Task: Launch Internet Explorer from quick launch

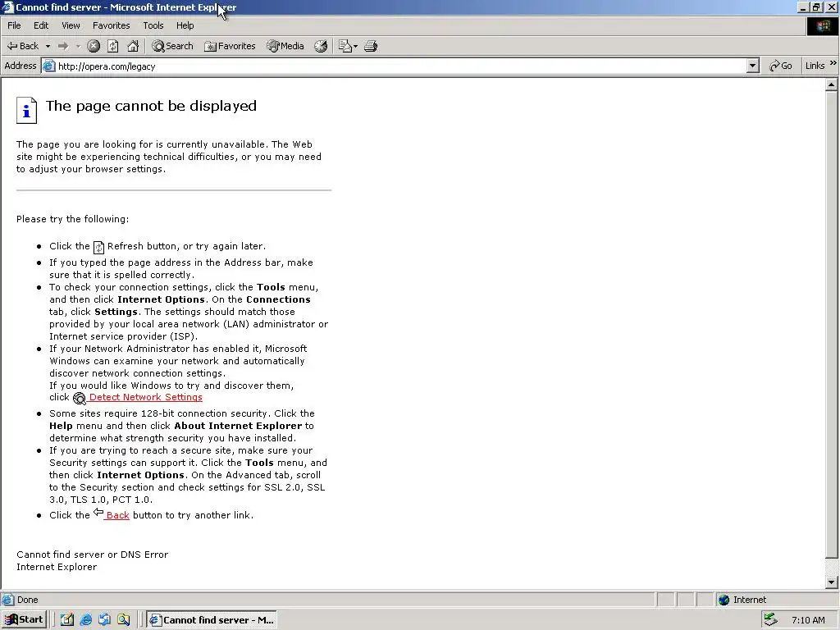Action: 85,620
